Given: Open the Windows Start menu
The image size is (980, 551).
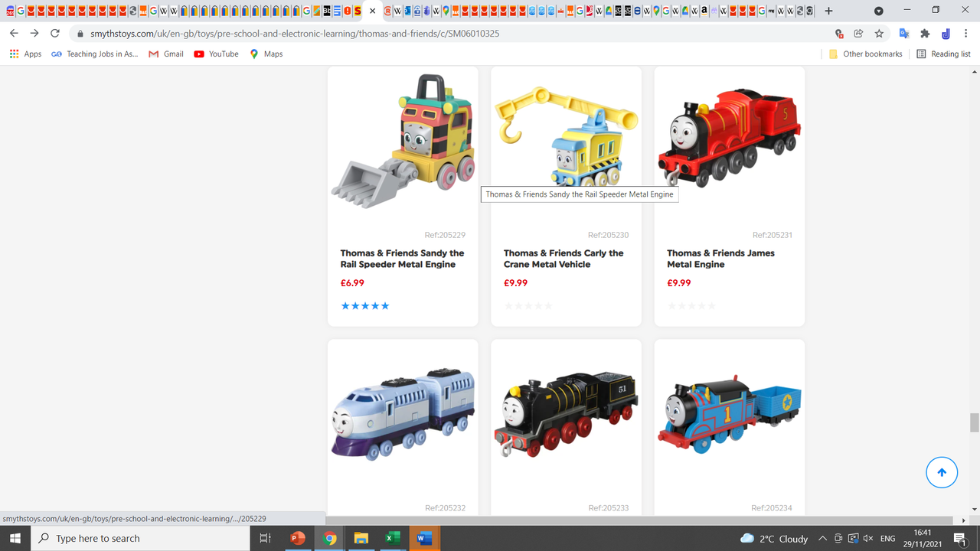Looking at the screenshot, I should [x=15, y=539].
